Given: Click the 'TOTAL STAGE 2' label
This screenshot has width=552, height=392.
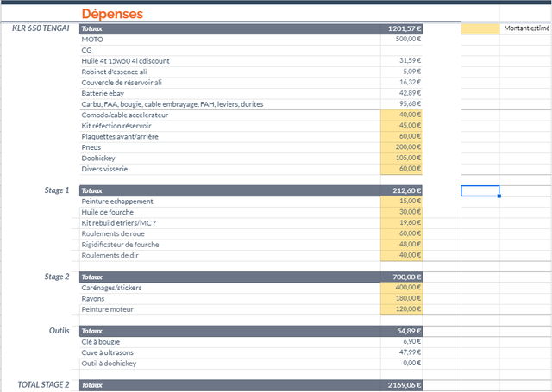Looking at the screenshot, I should point(44,384).
